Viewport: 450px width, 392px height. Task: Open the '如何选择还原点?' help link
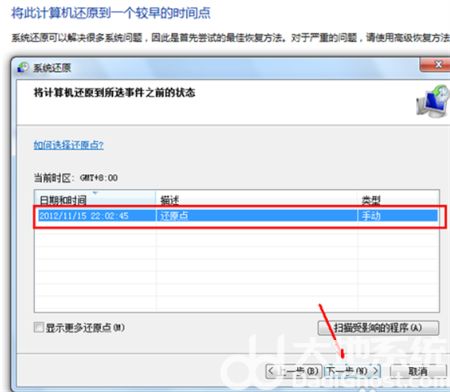[x=68, y=145]
